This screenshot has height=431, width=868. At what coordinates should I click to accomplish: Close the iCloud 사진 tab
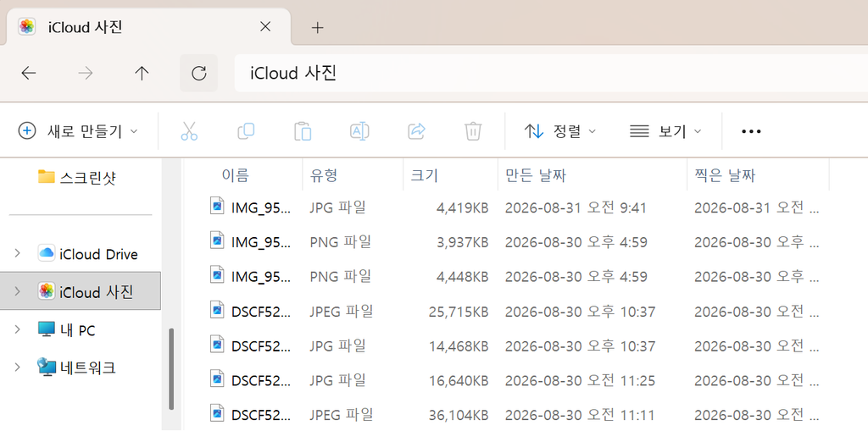click(x=265, y=26)
